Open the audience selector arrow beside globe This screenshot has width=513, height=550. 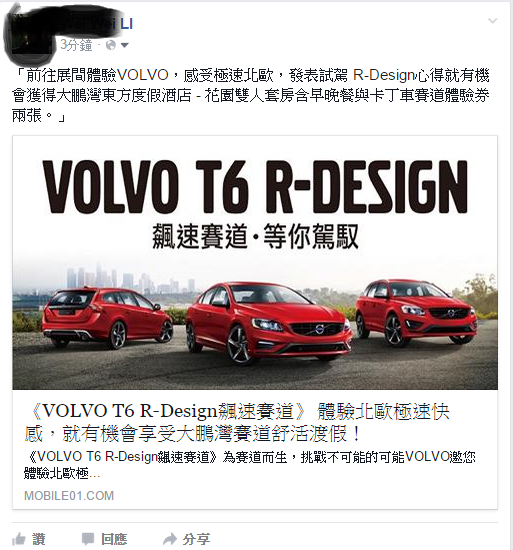coord(124,45)
